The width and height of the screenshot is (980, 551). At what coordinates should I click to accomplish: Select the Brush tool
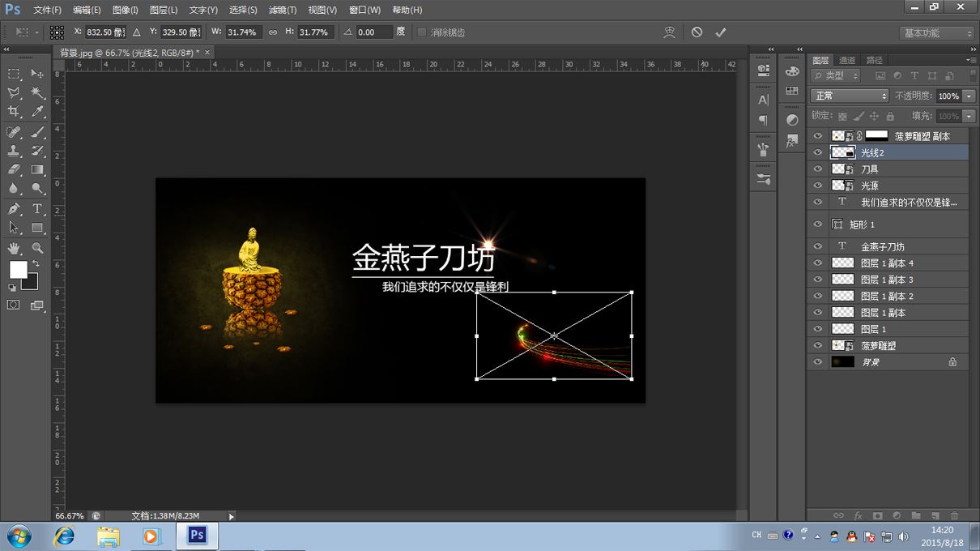pos(37,132)
